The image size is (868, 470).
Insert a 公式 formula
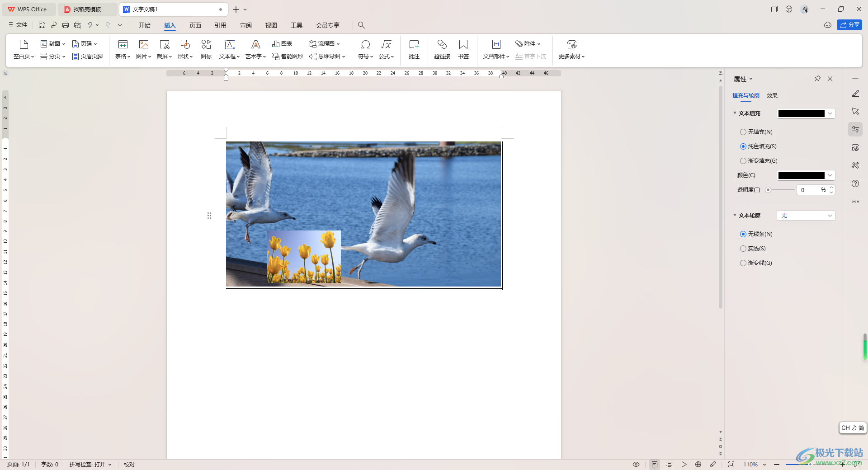click(x=386, y=49)
